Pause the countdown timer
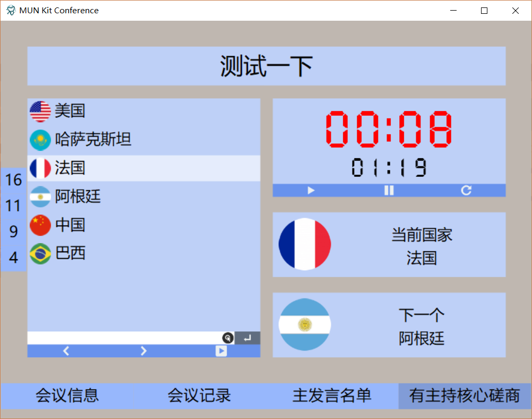Image resolution: width=532 pixels, height=419 pixels. point(388,190)
